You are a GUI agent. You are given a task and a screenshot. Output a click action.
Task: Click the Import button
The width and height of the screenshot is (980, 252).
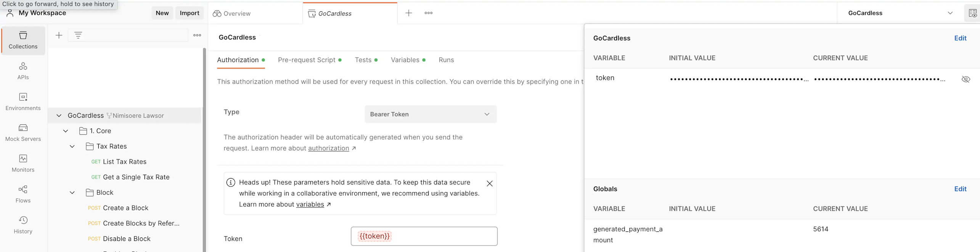tap(190, 13)
